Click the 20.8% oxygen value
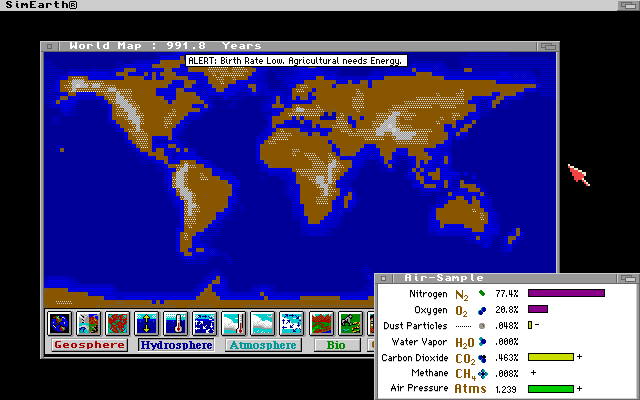The image size is (640, 400). tap(507, 310)
